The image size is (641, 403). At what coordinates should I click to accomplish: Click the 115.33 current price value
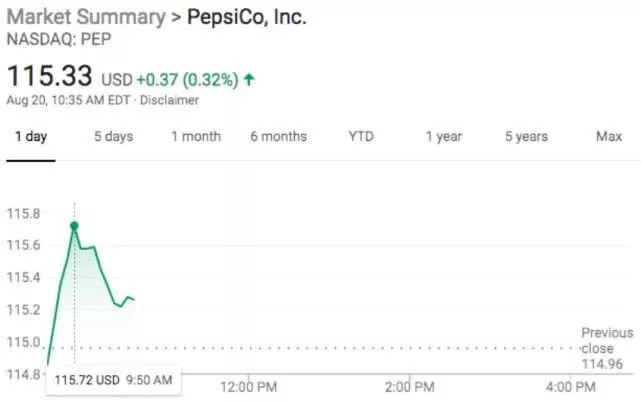[x=50, y=75]
